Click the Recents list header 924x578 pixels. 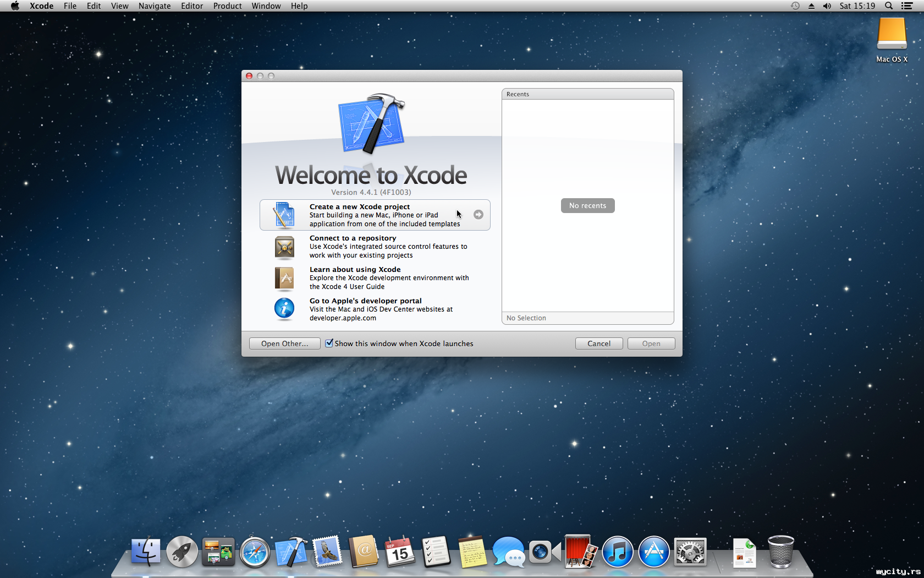pos(587,94)
